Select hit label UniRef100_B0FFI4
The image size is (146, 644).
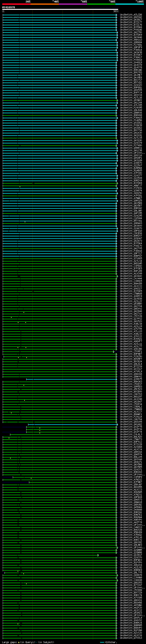click(x=131, y=93)
